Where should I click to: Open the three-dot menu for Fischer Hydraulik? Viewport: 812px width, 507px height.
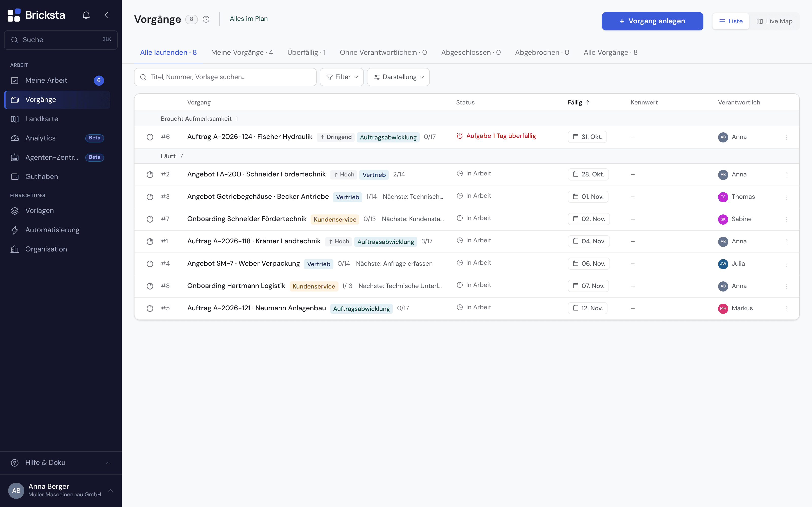click(x=786, y=137)
